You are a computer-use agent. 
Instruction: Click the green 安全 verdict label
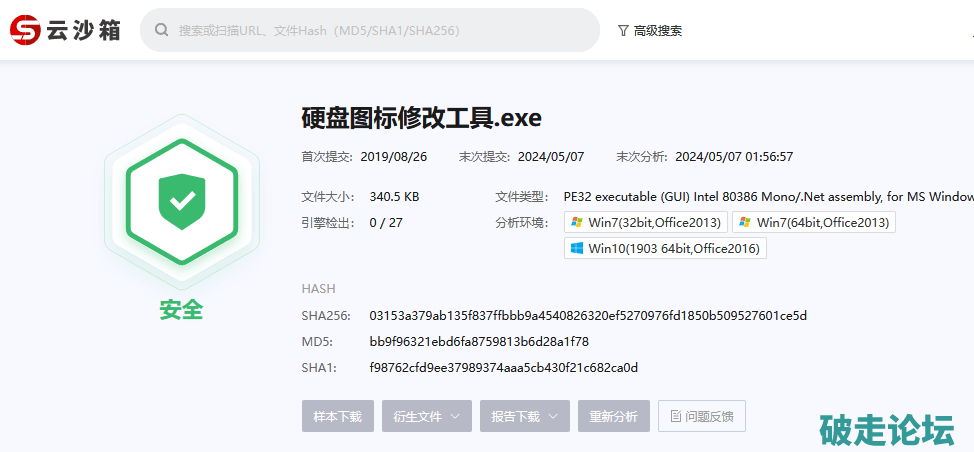tap(181, 310)
